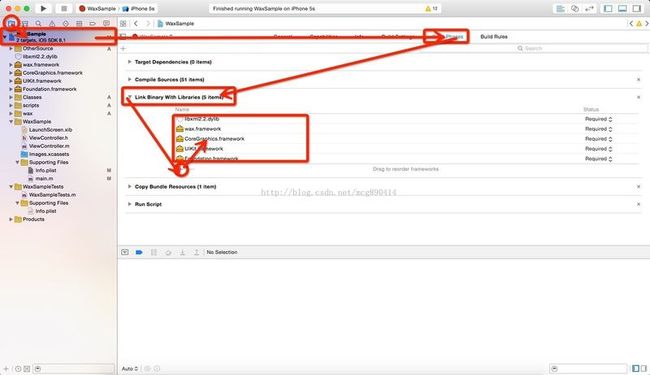
Task: Expand the Products group
Action: (11, 219)
